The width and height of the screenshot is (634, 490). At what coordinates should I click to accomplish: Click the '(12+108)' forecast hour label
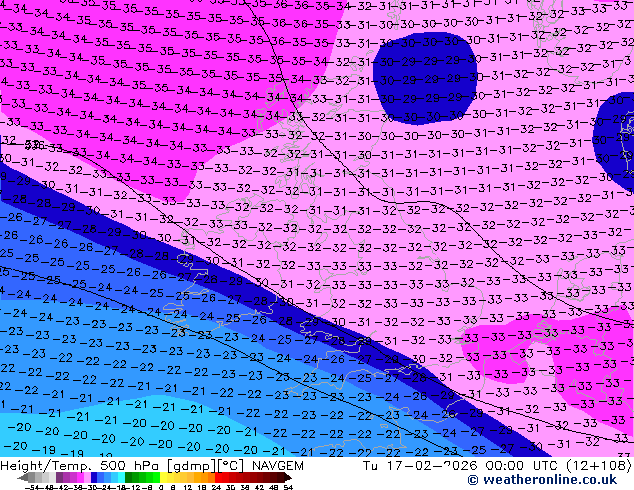599,466
